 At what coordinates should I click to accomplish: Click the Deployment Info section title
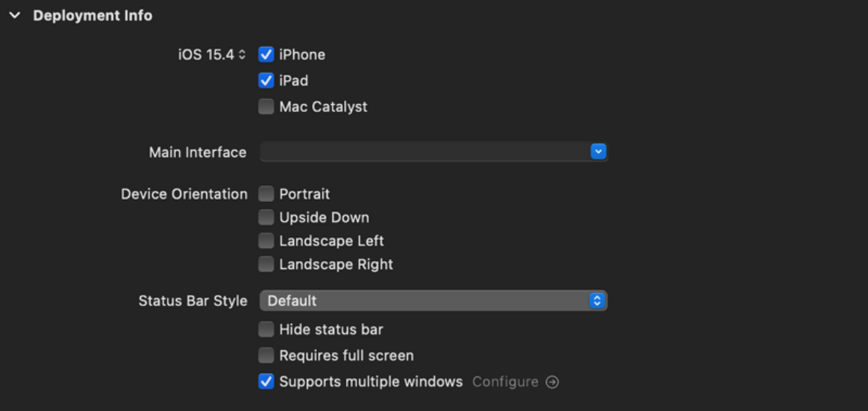pyautogui.click(x=93, y=15)
